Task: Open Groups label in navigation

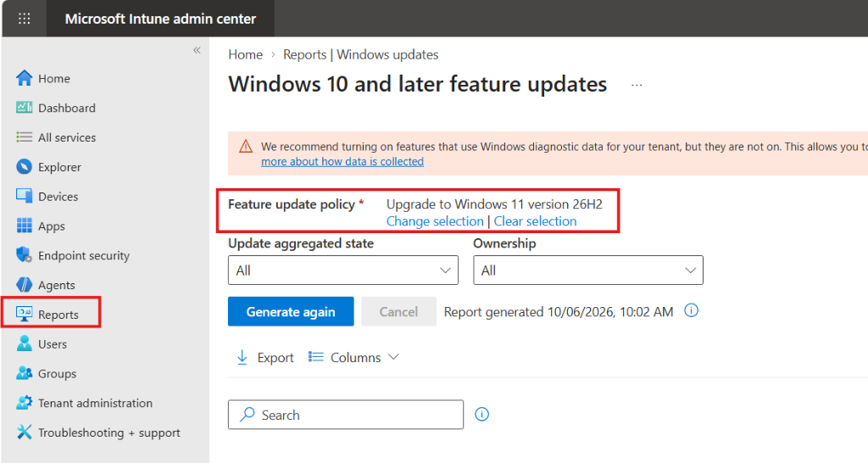Action: point(57,373)
